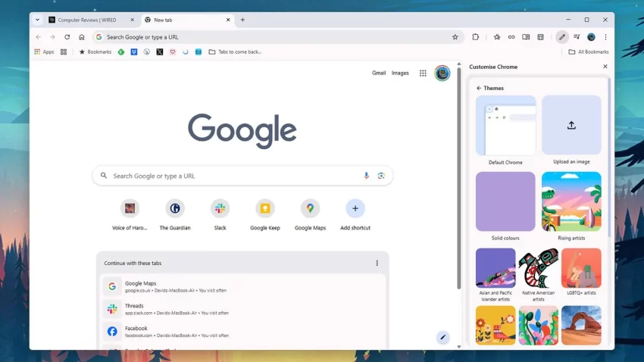Open the Google Maps recent tab entry
Screen dimensions: 644x362
(x=243, y=286)
